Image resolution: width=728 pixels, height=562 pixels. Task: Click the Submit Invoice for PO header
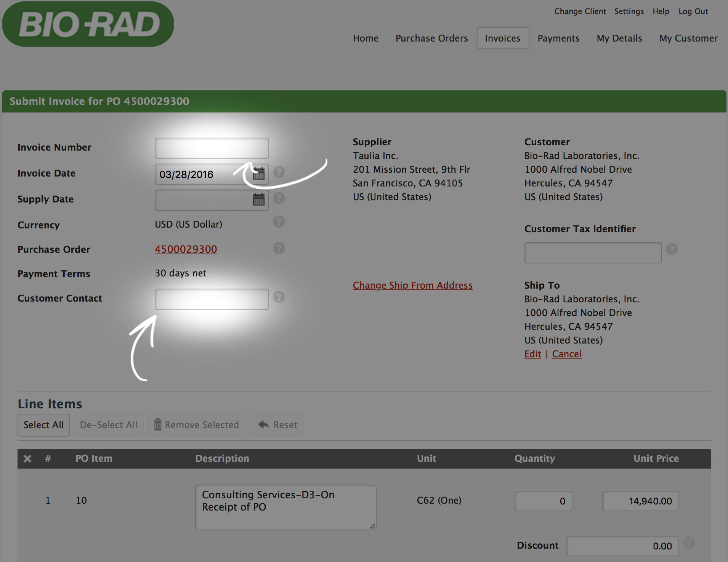click(99, 101)
